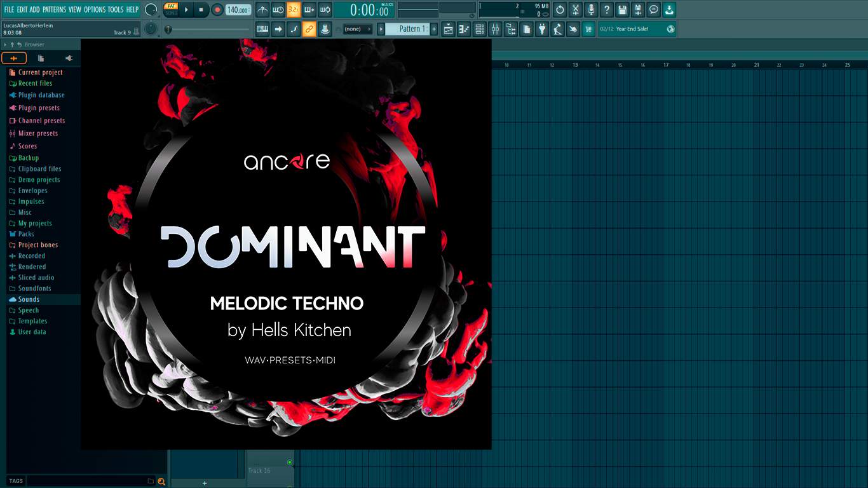The width and height of the screenshot is (868, 488).
Task: Open project info speech bubble icon
Action: (x=653, y=10)
